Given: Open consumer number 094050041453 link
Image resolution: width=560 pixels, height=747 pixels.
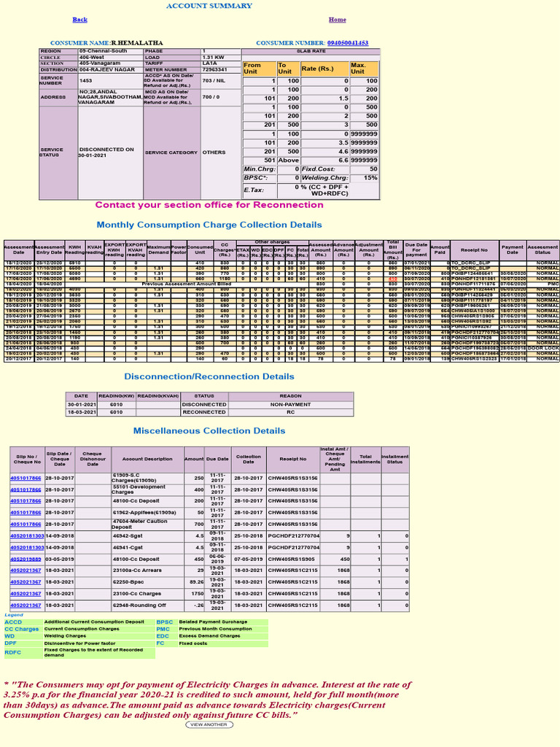Looking at the screenshot, I should click(x=348, y=43).
